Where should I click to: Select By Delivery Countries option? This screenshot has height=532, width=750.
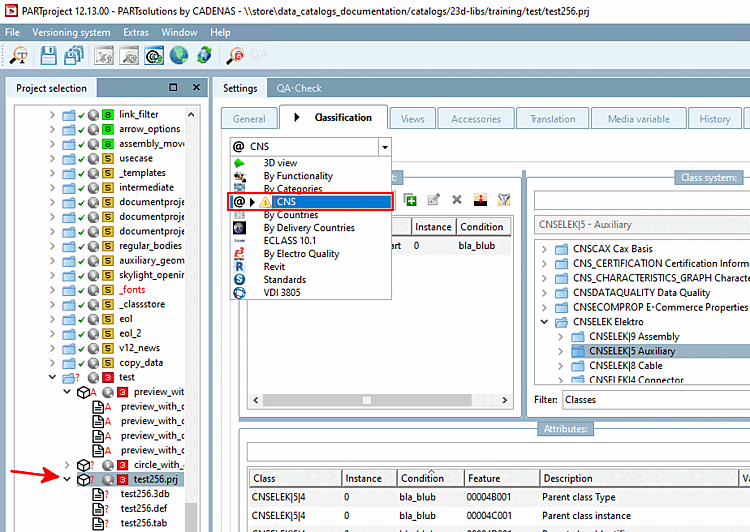tap(309, 228)
